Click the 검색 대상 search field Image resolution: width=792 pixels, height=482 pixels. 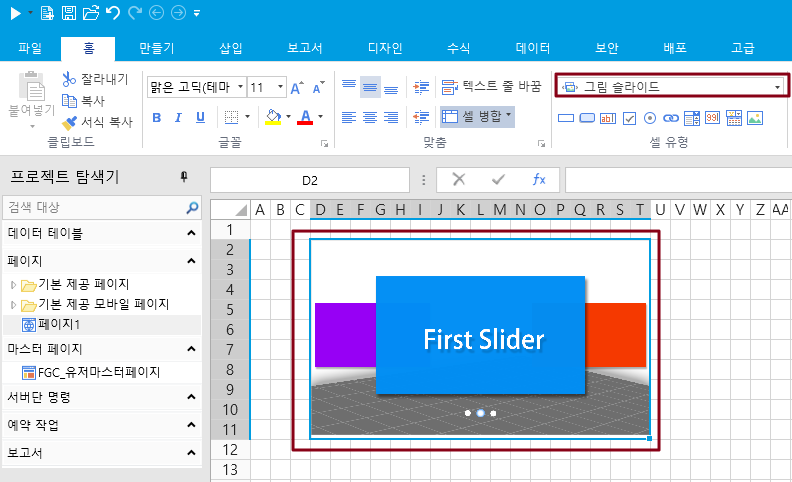[95, 208]
